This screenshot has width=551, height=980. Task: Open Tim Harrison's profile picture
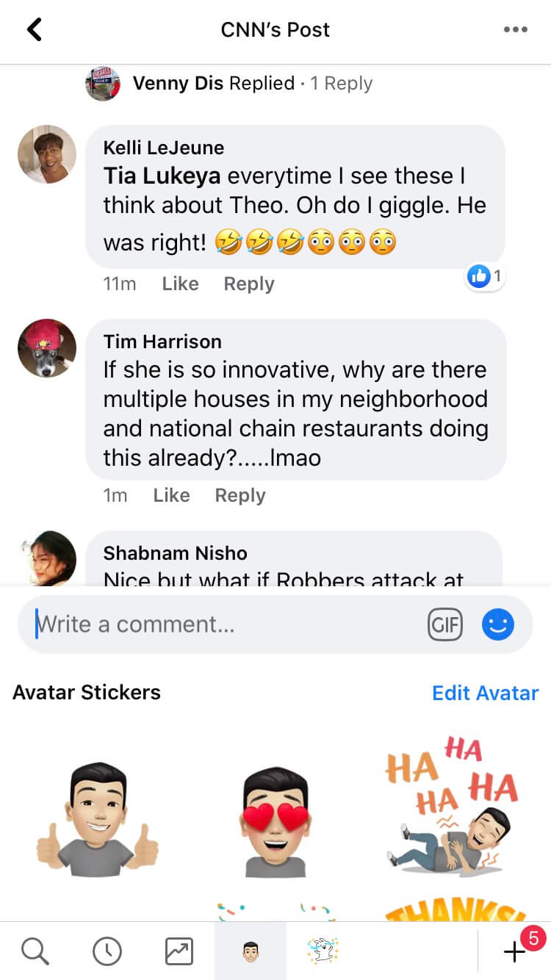(x=47, y=348)
